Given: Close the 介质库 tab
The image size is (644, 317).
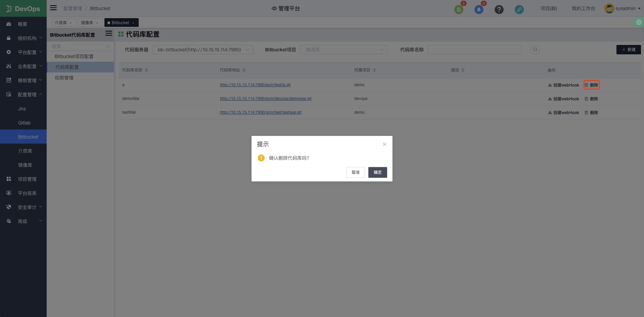Looking at the screenshot, I should 71,23.
